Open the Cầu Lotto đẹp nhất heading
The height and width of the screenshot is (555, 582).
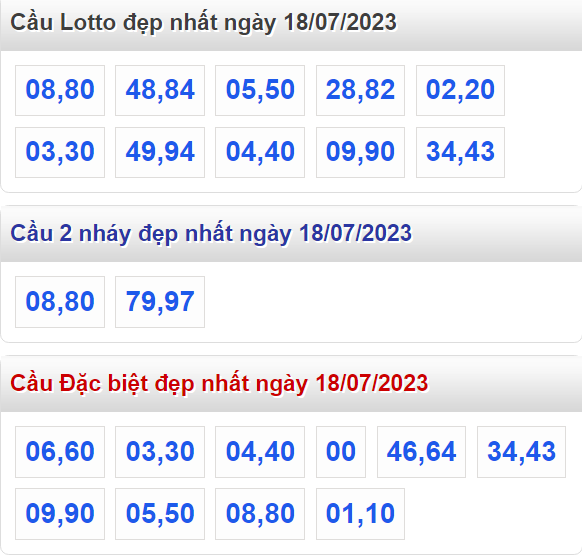pyautogui.click(x=203, y=22)
